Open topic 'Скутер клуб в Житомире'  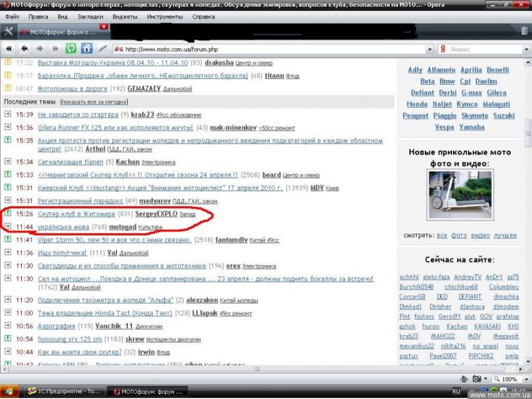[x=75, y=214]
